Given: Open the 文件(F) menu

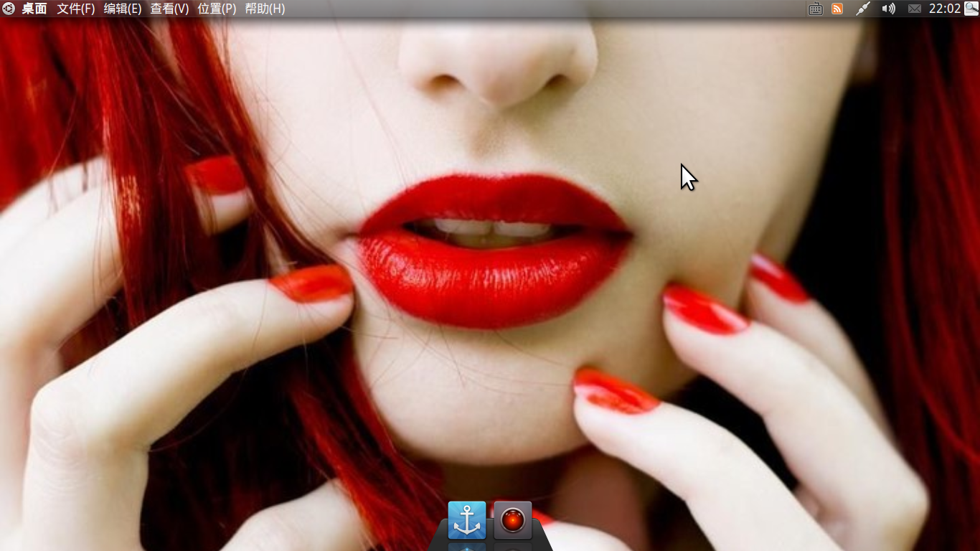Looking at the screenshot, I should pyautogui.click(x=76, y=9).
